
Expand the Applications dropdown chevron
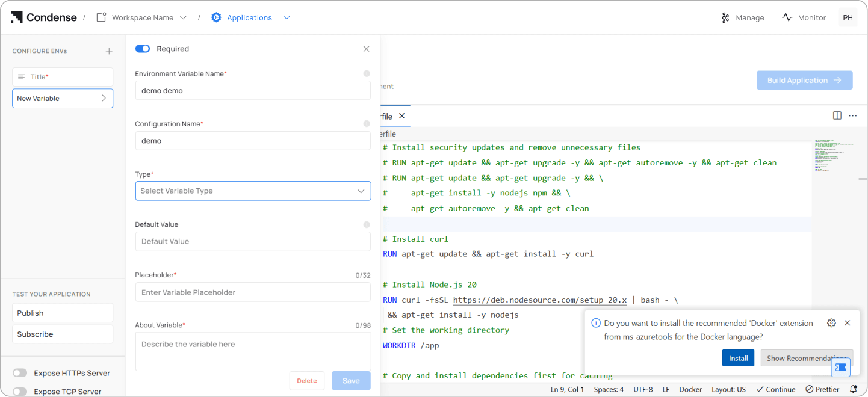pos(287,17)
